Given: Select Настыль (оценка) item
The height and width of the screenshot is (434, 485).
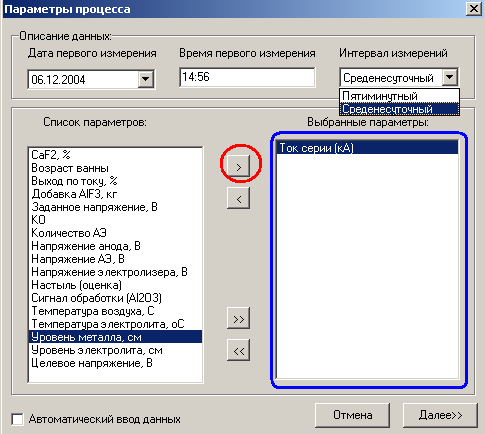Looking at the screenshot, I should tap(115, 285).
